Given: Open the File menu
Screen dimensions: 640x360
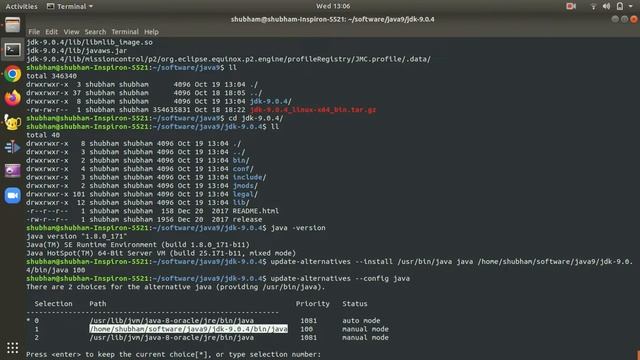Looking at the screenshot, I should coord(34,32).
